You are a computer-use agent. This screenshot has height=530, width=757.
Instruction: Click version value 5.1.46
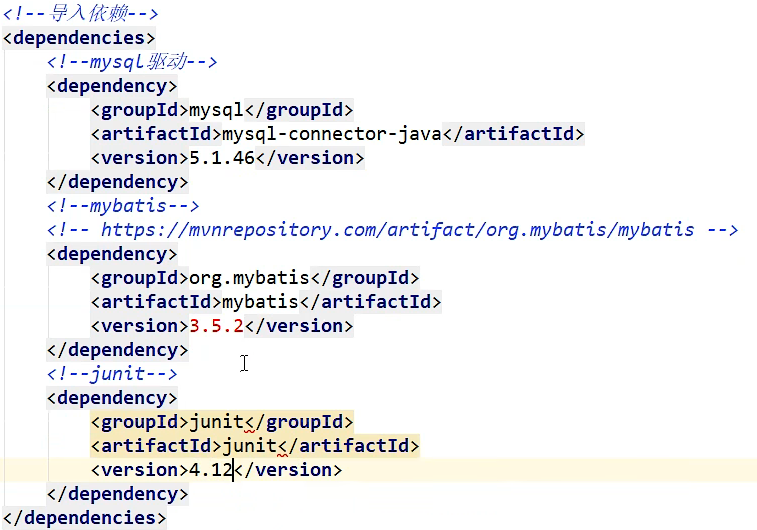pyautogui.click(x=222, y=158)
